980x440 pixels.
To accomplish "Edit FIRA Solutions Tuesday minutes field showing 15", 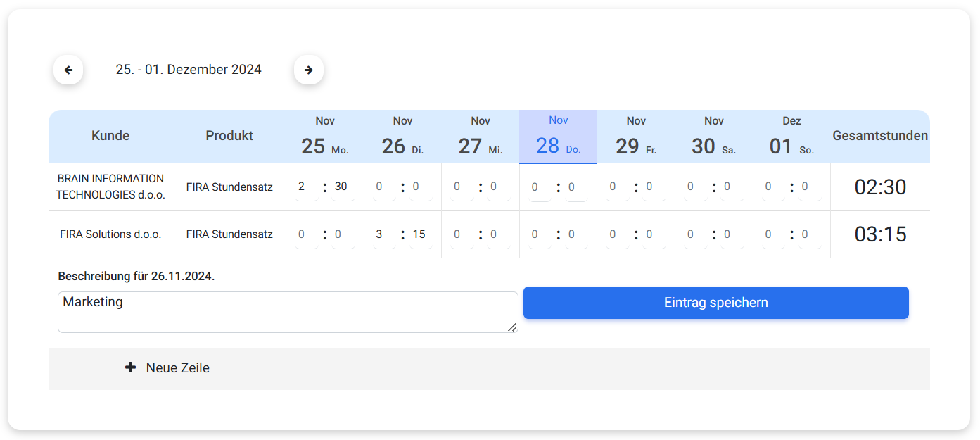I will pos(421,234).
